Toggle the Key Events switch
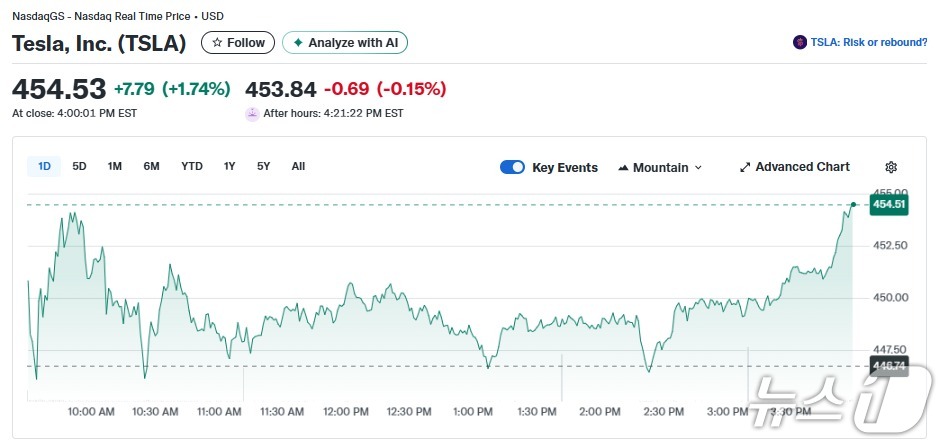This screenshot has height=447, width=946. click(512, 167)
